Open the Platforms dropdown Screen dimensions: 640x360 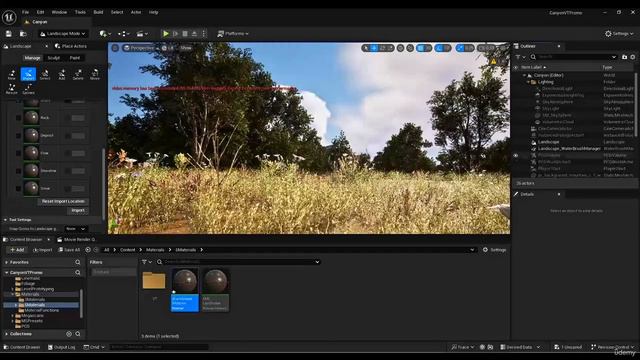coord(233,33)
